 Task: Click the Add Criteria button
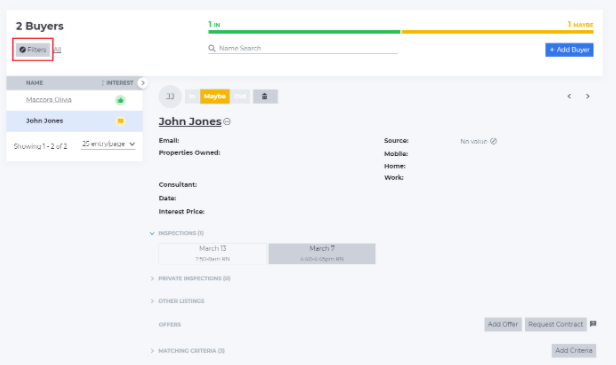(x=574, y=350)
